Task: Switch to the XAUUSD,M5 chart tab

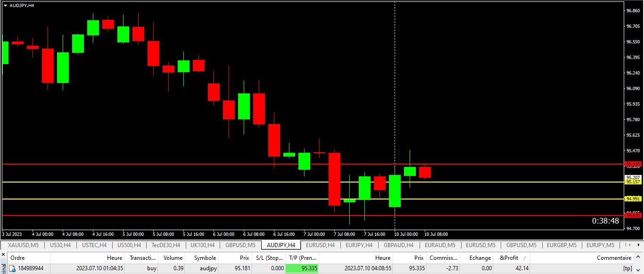Action: coord(24,245)
